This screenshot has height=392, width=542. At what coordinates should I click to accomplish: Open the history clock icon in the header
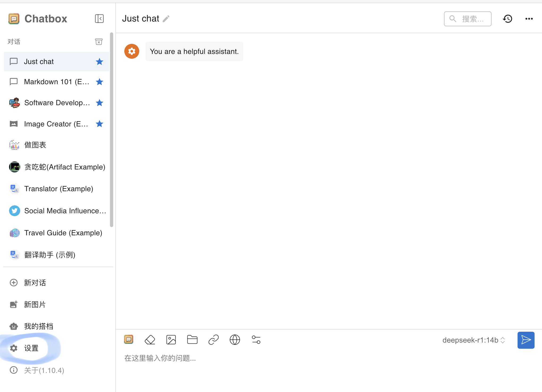[507, 19]
